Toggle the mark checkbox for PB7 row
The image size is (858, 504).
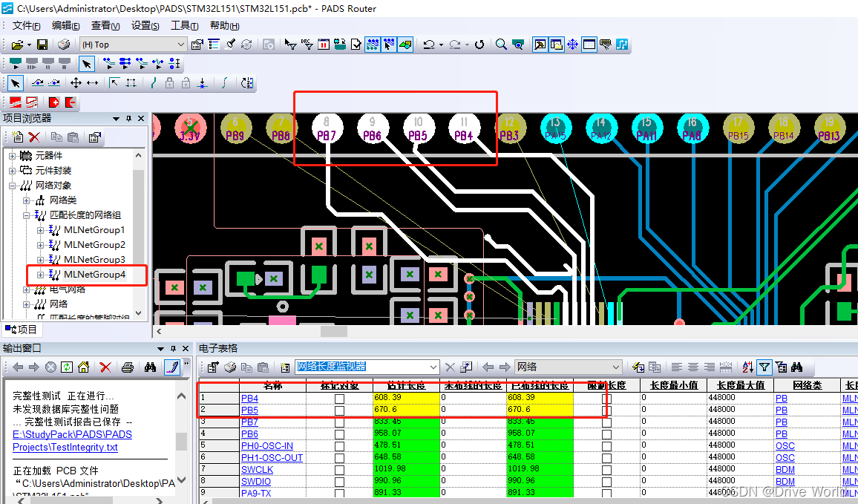(339, 422)
